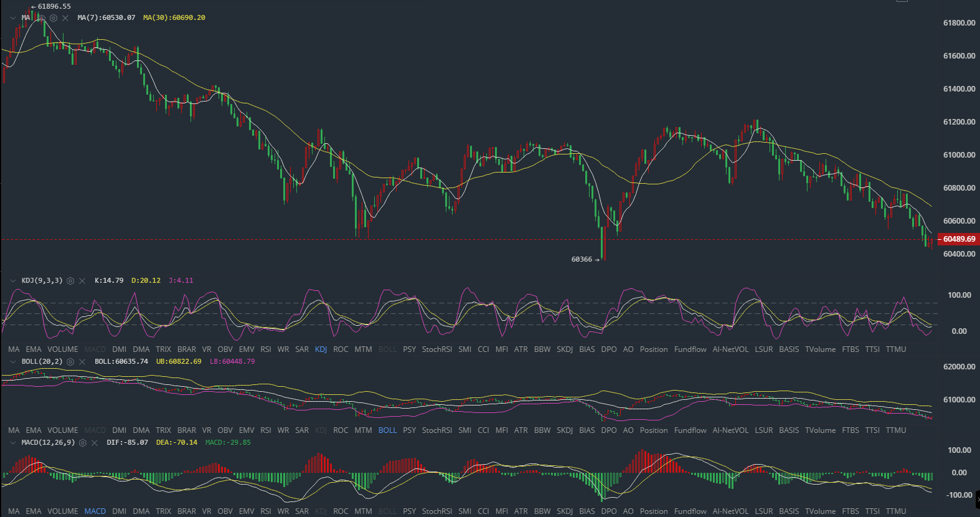Click the MA(7):60530.07 legend value
Screen dimensions: 980x517
click(x=106, y=18)
